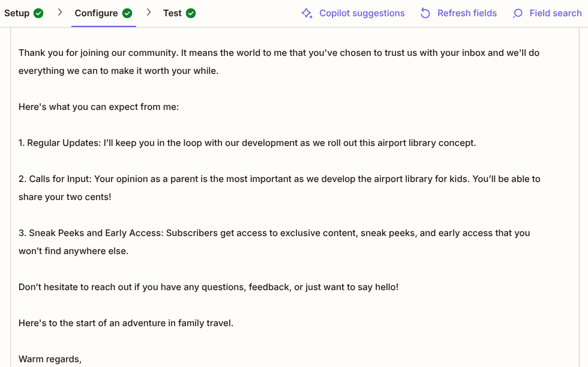The image size is (588, 367).
Task: Open the Setup tab
Action: [x=23, y=13]
